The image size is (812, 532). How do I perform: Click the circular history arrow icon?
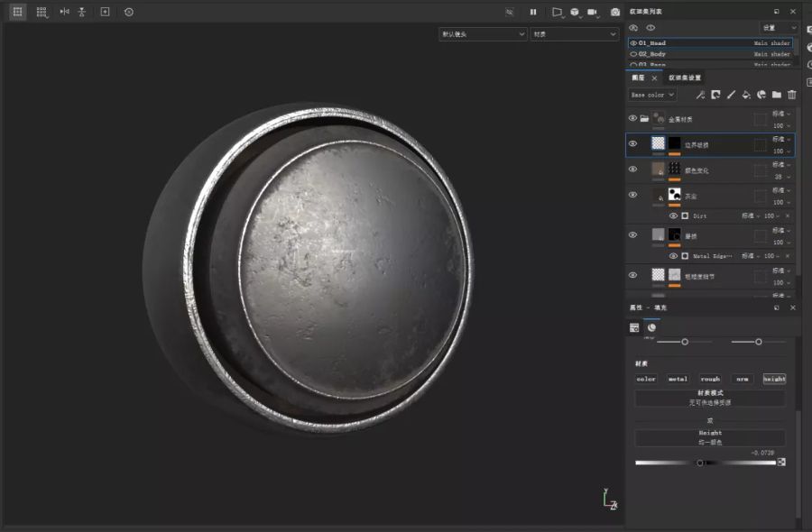pyautogui.click(x=129, y=12)
